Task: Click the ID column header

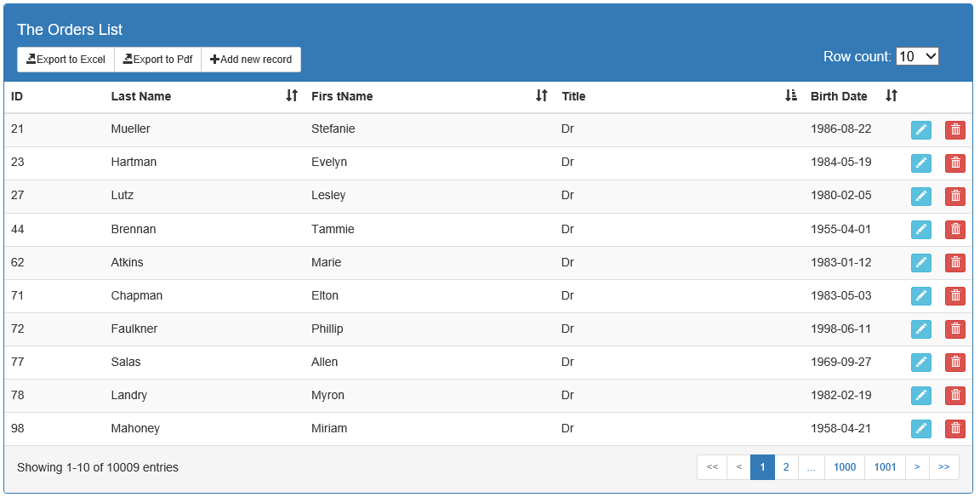Action: point(17,96)
